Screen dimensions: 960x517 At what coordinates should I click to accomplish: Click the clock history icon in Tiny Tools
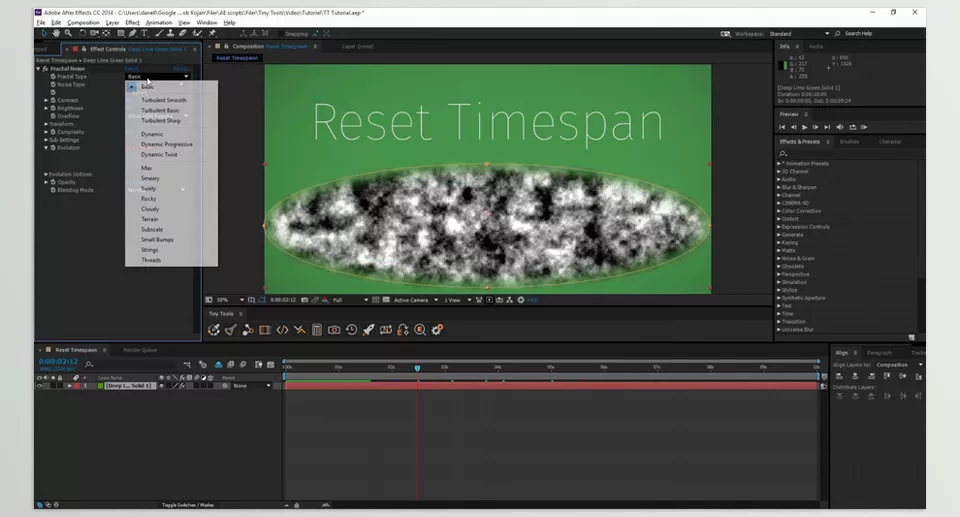click(351, 330)
